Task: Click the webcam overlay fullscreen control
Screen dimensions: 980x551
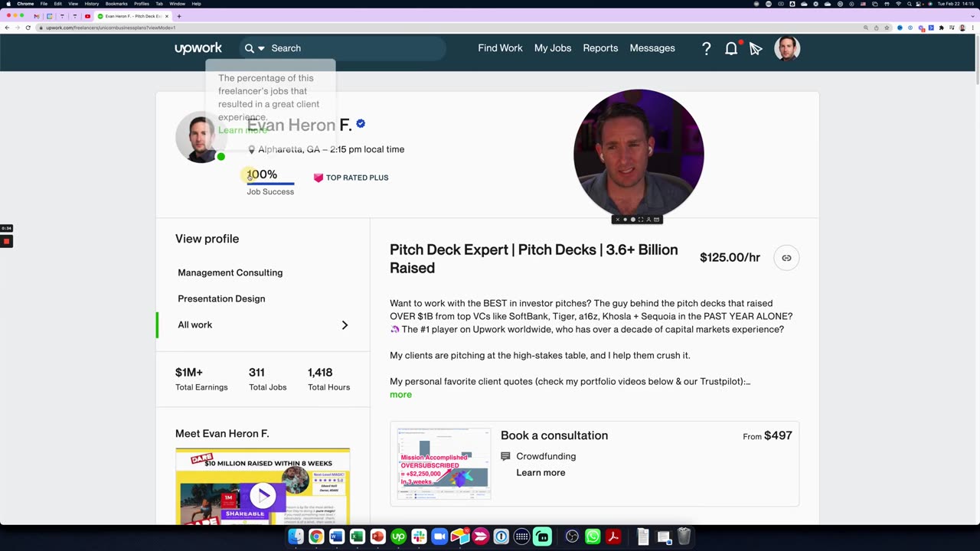Action: [x=641, y=220]
